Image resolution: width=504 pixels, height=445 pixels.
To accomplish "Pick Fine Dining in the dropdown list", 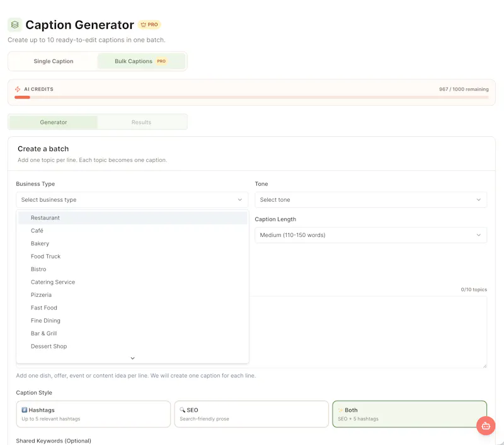I will [132, 321].
